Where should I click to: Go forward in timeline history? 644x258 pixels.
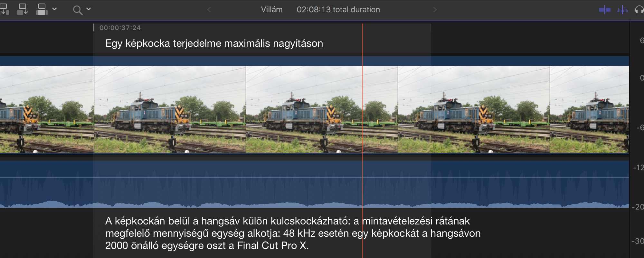(x=435, y=10)
